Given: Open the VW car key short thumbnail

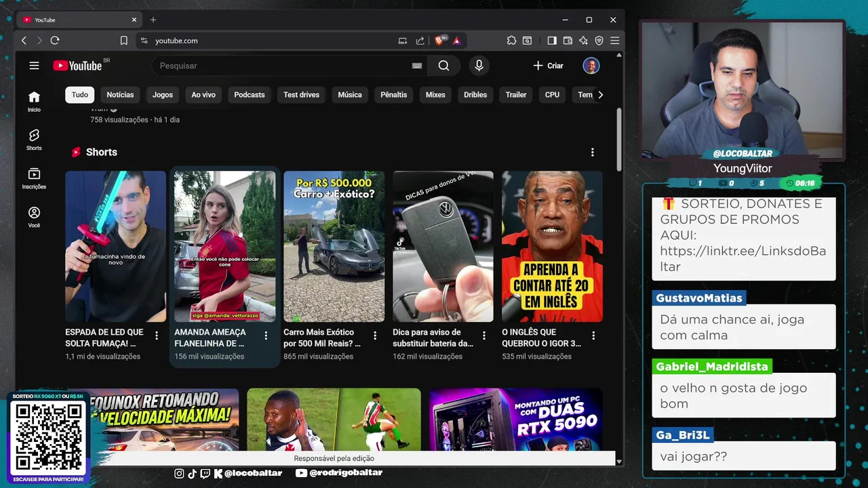Looking at the screenshot, I should pyautogui.click(x=443, y=246).
